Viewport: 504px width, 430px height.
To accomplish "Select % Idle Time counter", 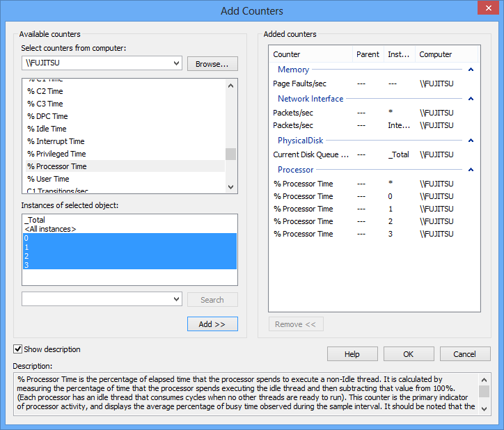I will point(47,129).
